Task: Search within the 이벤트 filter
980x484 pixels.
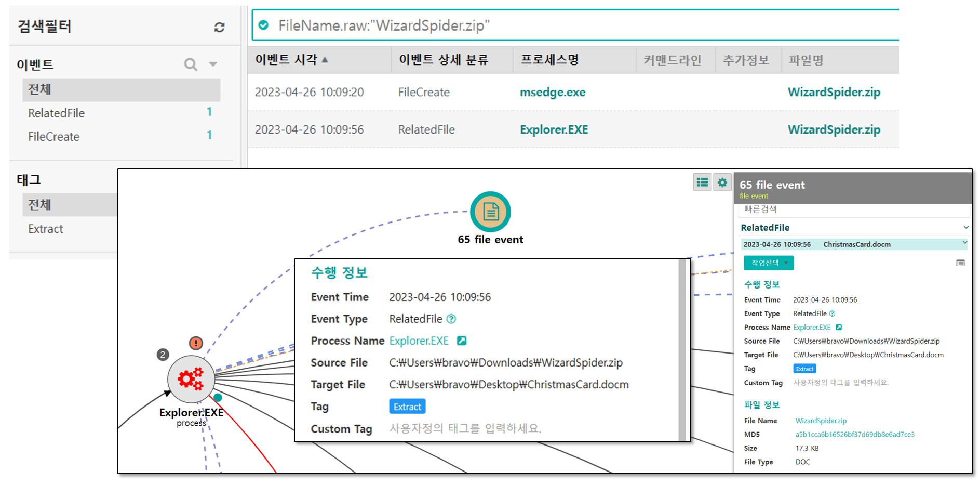Action: coord(191,64)
